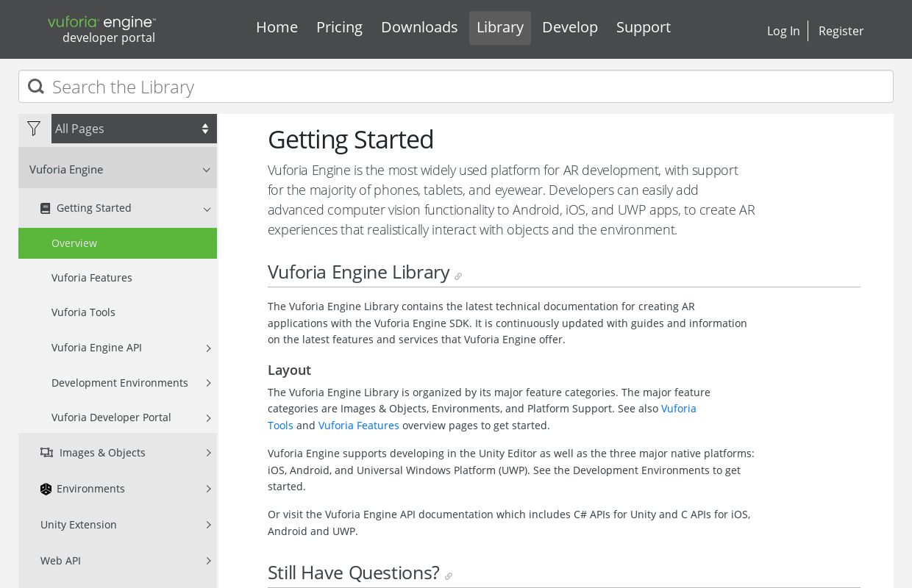
Task: Click the Log In link
Action: (x=783, y=31)
